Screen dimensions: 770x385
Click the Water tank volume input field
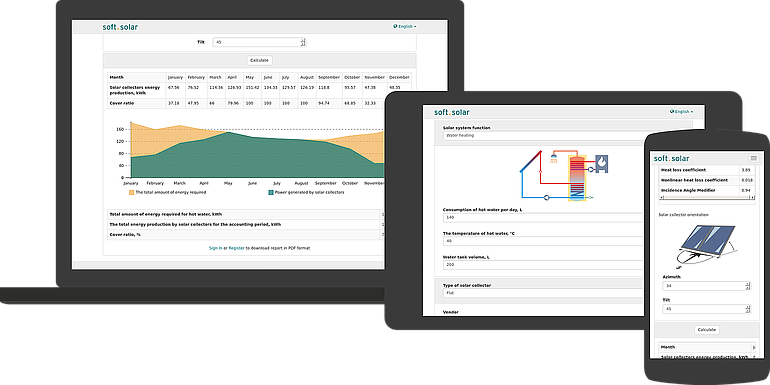pyautogui.click(x=543, y=265)
